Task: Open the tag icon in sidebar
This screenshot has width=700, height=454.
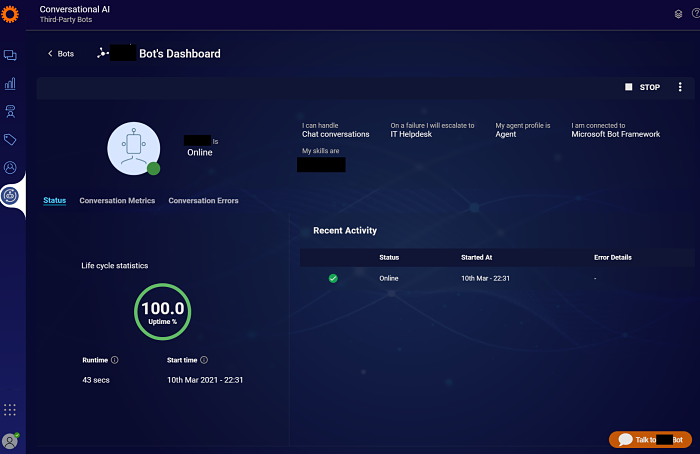Action: pyautogui.click(x=10, y=140)
